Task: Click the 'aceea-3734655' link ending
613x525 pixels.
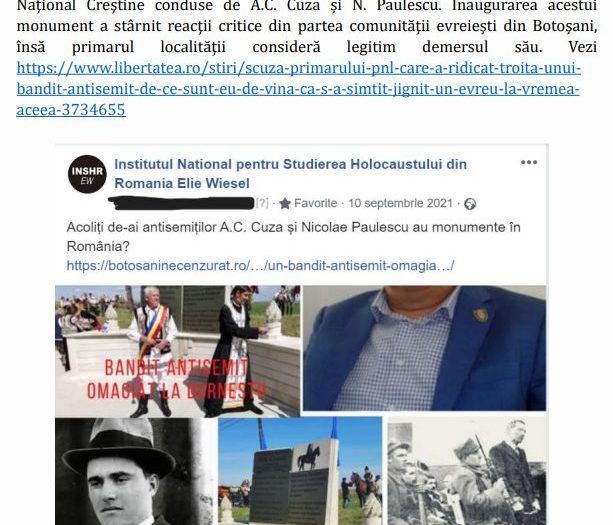Action: [x=71, y=110]
